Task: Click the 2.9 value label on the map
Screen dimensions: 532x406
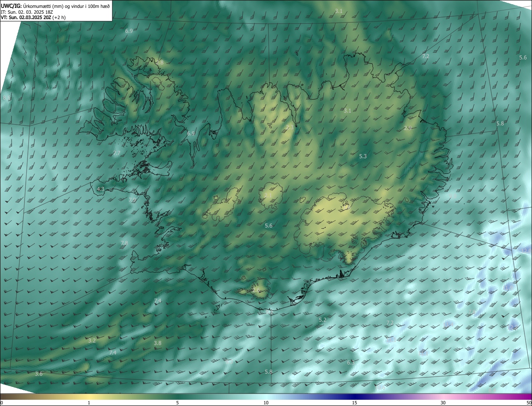Action: [x=408, y=128]
